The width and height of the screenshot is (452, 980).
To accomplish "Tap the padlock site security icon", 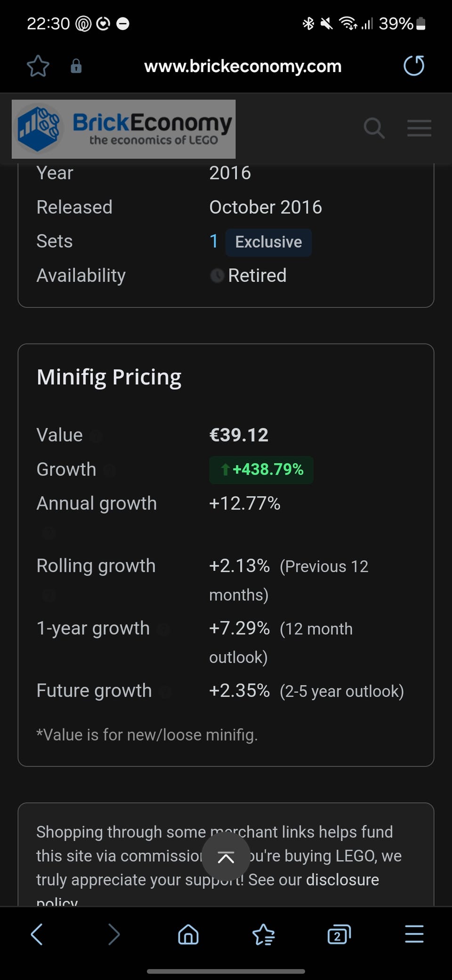I will pos(76,66).
